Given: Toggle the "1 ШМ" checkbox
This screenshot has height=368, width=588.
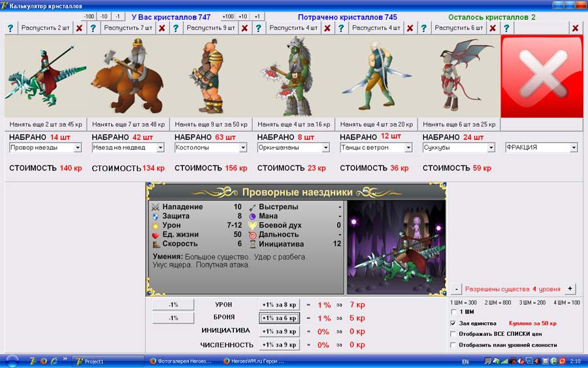Looking at the screenshot, I should pos(454,312).
